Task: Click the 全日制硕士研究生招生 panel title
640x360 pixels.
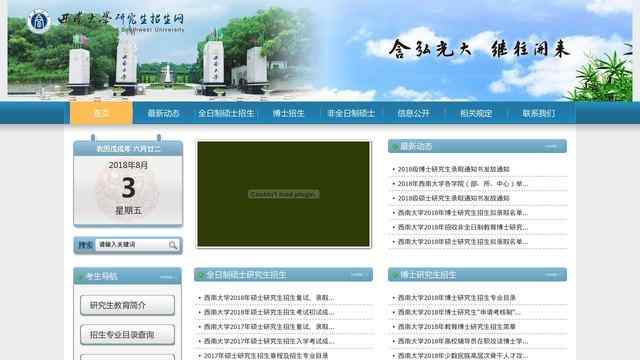Action: coord(246,275)
